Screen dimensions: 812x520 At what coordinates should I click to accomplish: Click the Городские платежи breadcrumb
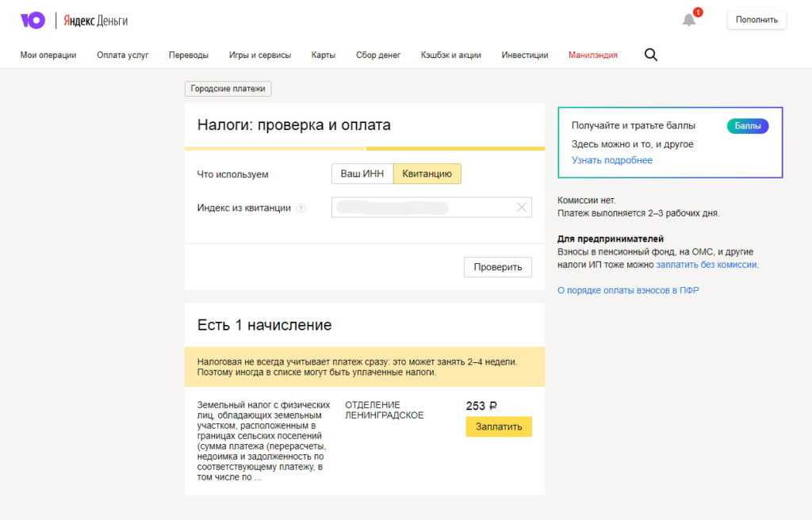228,89
